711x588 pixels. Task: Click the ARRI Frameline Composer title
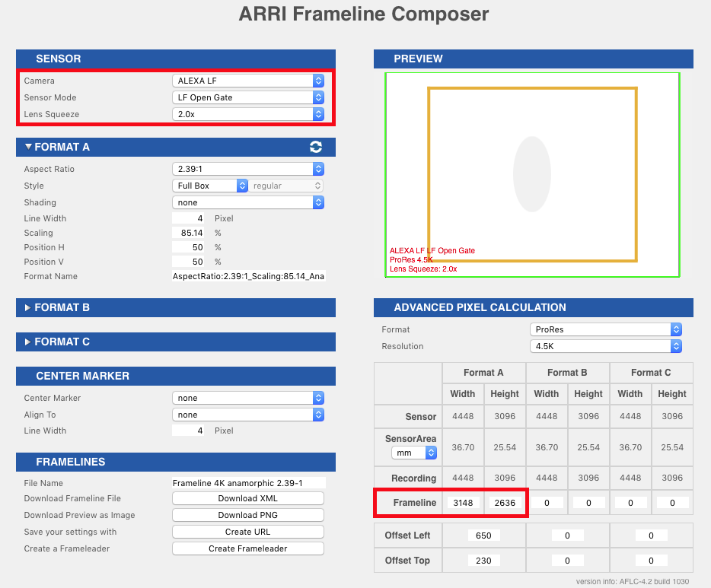tap(364, 14)
